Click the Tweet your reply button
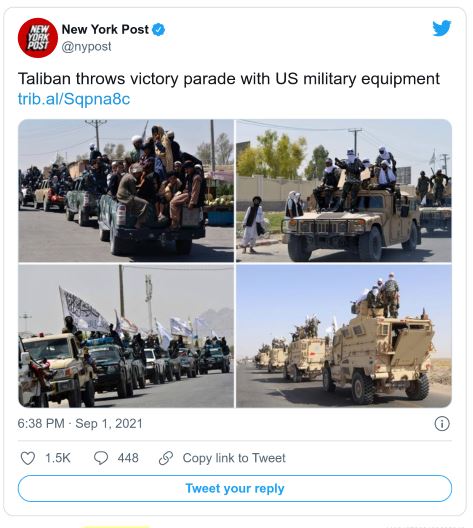Viewport: 473px width, 528px height. click(x=235, y=488)
